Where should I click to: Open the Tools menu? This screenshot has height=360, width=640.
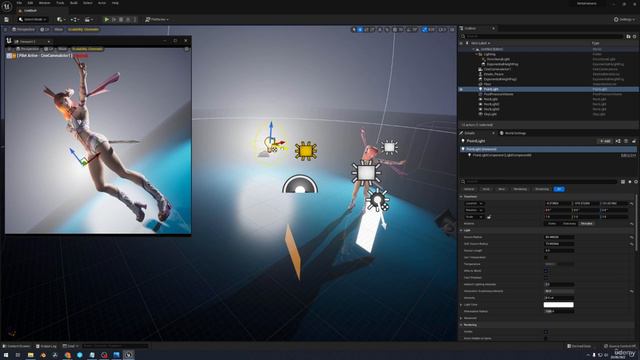click(60, 3)
